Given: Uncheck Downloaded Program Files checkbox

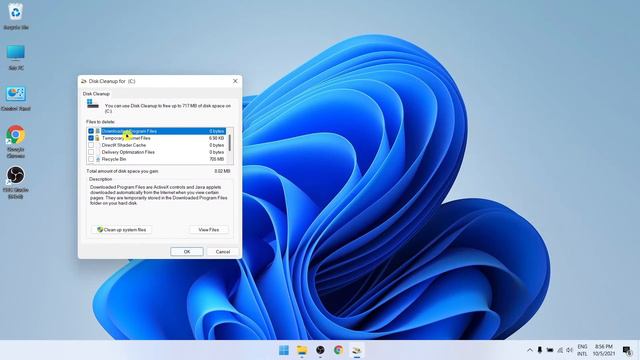Looking at the screenshot, I should 91,131.
